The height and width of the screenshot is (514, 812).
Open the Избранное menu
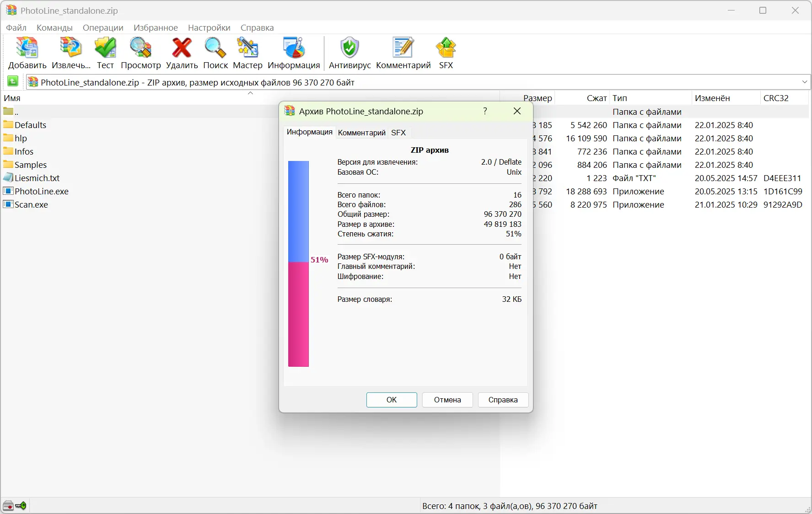click(x=156, y=27)
